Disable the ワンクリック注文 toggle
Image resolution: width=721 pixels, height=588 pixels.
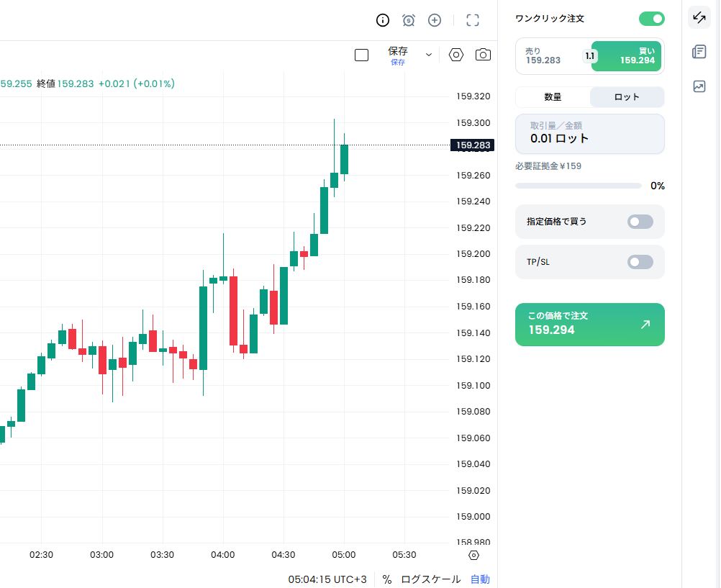click(x=652, y=19)
